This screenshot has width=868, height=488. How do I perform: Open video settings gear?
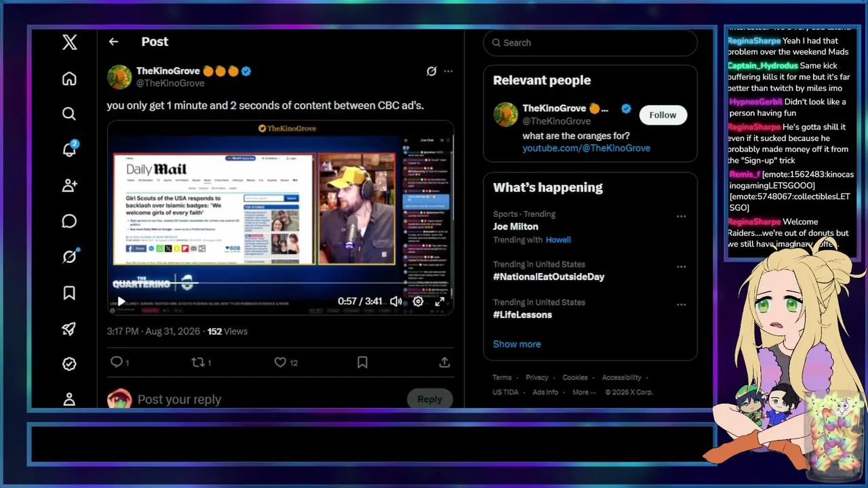[418, 302]
